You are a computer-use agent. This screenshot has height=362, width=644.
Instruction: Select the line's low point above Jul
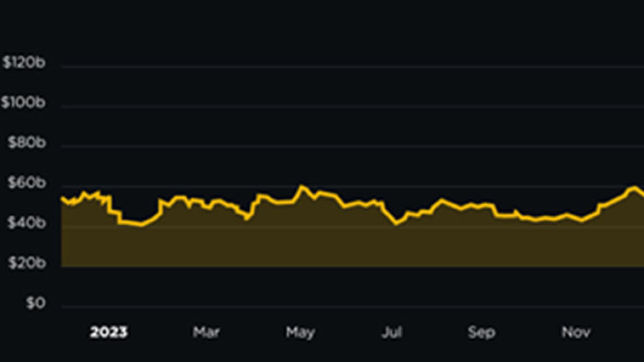pyautogui.click(x=396, y=223)
